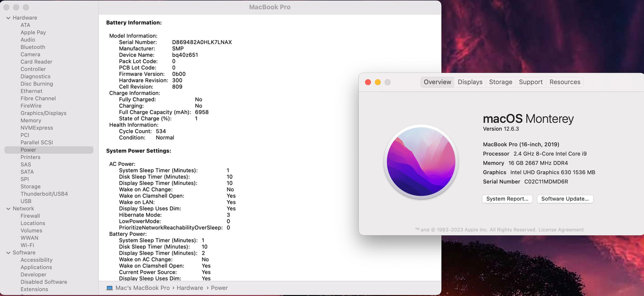Collapse the Software section disclosure triangle
Viewport: 644px width, 296px height.
coord(8,253)
